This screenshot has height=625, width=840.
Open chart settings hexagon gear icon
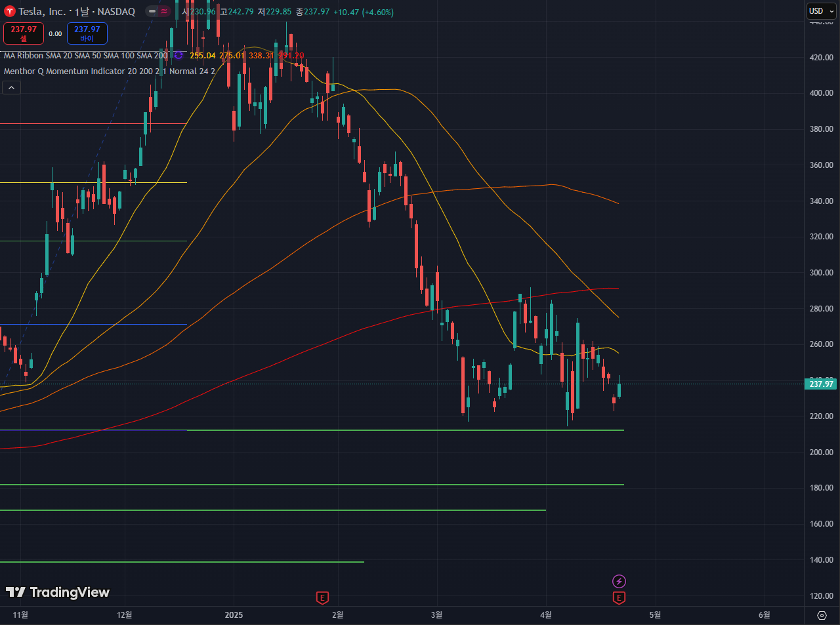[x=822, y=615]
